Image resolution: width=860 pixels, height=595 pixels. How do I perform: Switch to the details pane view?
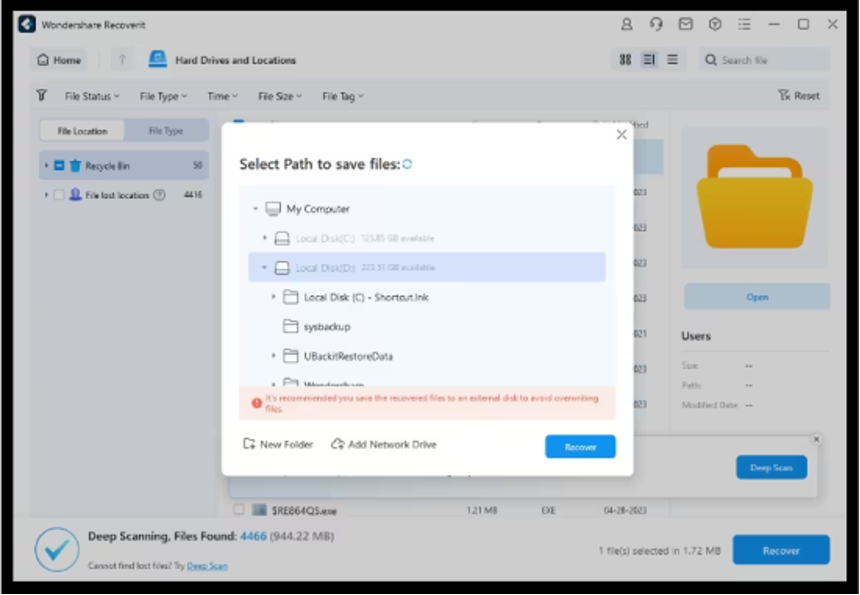[649, 60]
